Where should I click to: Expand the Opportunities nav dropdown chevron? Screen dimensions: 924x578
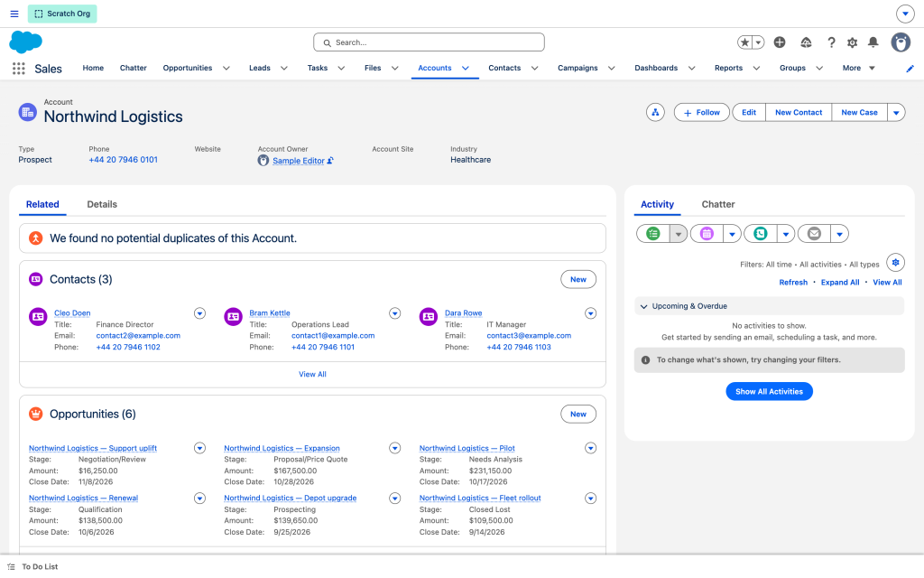[226, 69]
